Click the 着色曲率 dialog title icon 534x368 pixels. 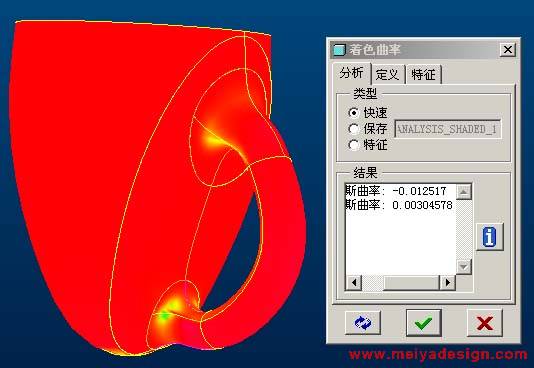point(339,50)
